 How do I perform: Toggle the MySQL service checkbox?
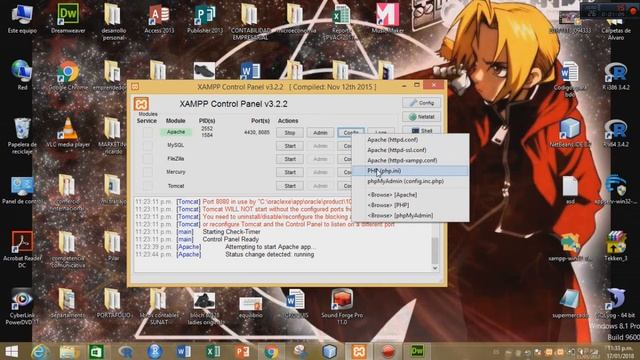(x=147, y=145)
